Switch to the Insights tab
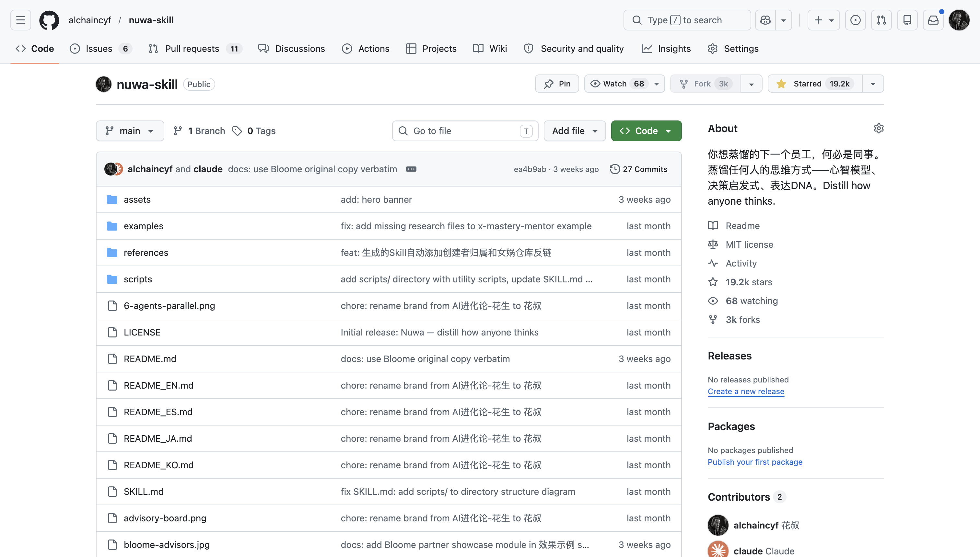 click(666, 49)
